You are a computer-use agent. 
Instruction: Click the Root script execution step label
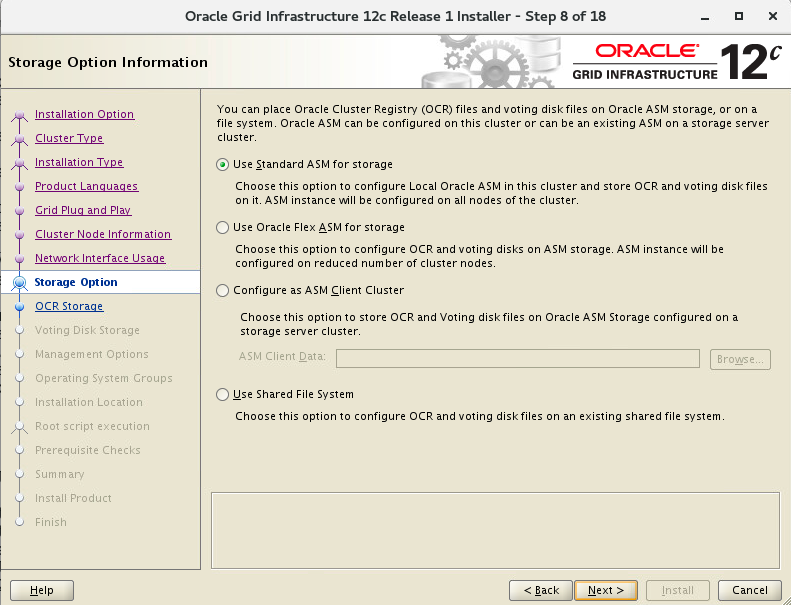pos(92,426)
